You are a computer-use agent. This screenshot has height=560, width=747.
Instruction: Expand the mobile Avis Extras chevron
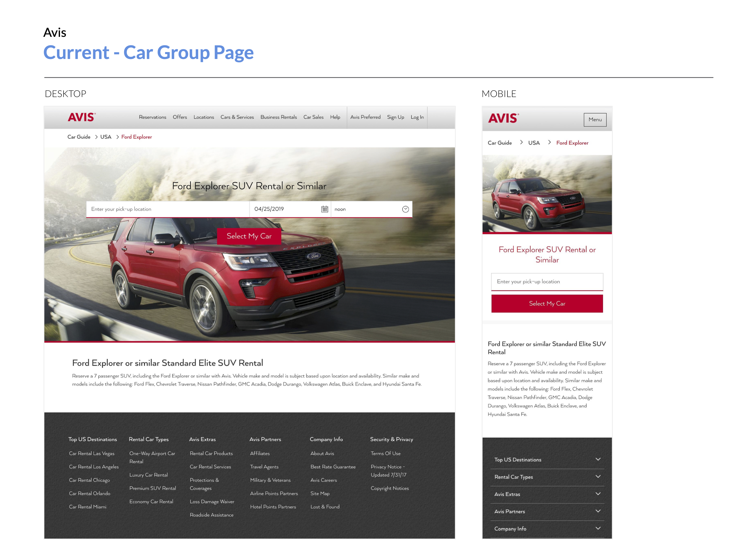[598, 494]
